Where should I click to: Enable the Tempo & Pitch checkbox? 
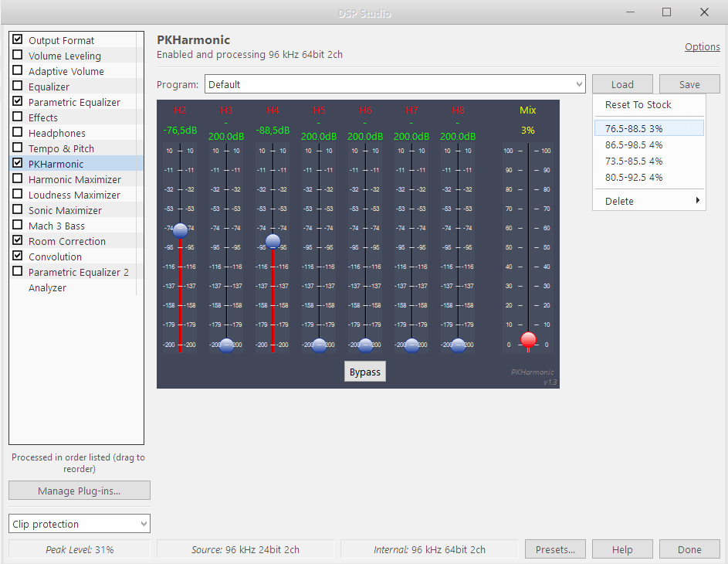(x=18, y=148)
